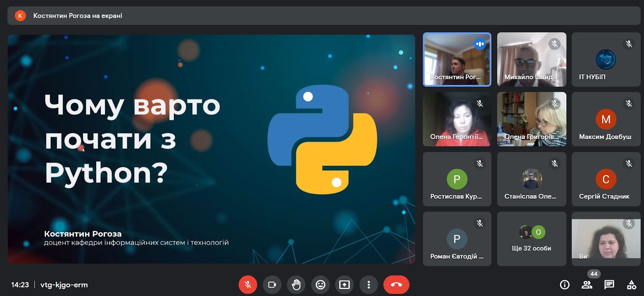
Task: Click the Станіслав Оле participant tile
Action: point(532,179)
